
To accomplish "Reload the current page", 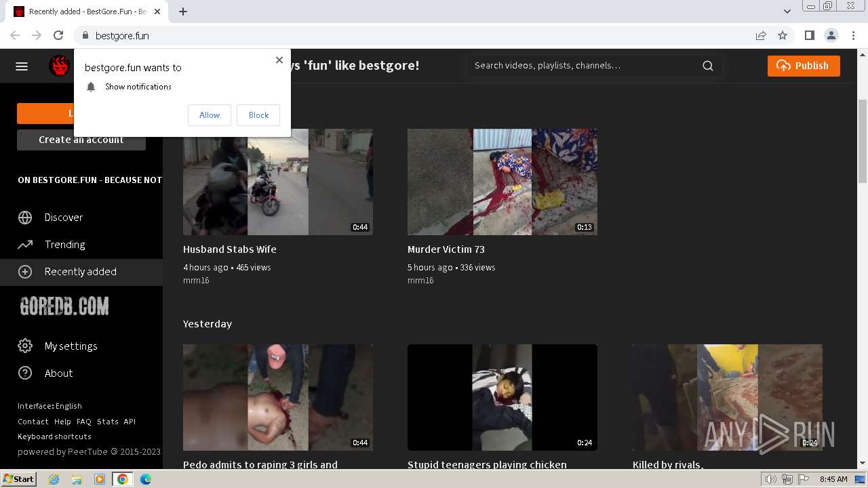I will tap(58, 35).
